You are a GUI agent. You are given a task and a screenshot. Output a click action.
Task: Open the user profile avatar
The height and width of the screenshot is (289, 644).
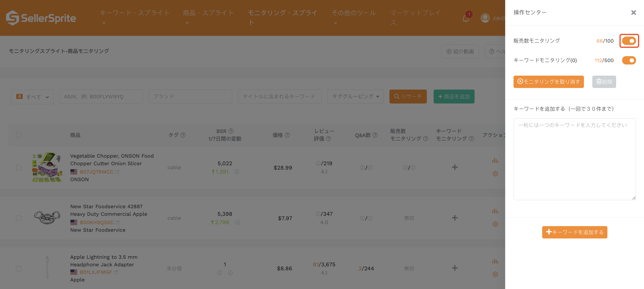point(485,18)
